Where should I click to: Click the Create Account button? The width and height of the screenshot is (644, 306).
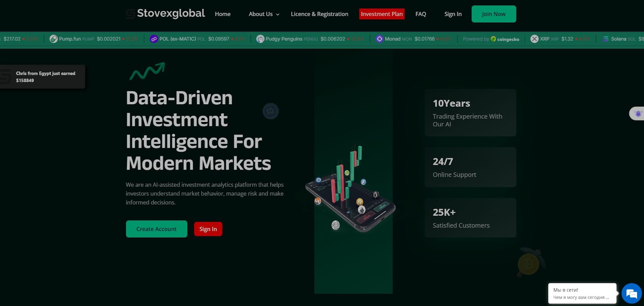(157, 229)
